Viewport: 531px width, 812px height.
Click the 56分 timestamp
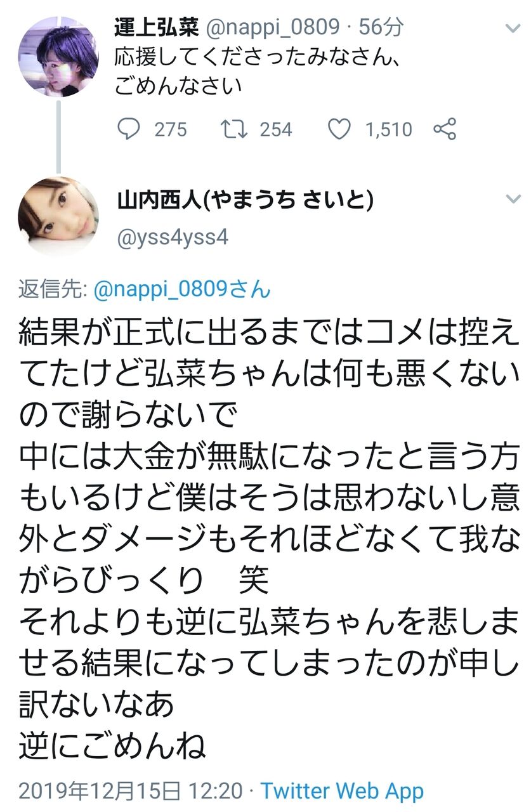point(381,27)
